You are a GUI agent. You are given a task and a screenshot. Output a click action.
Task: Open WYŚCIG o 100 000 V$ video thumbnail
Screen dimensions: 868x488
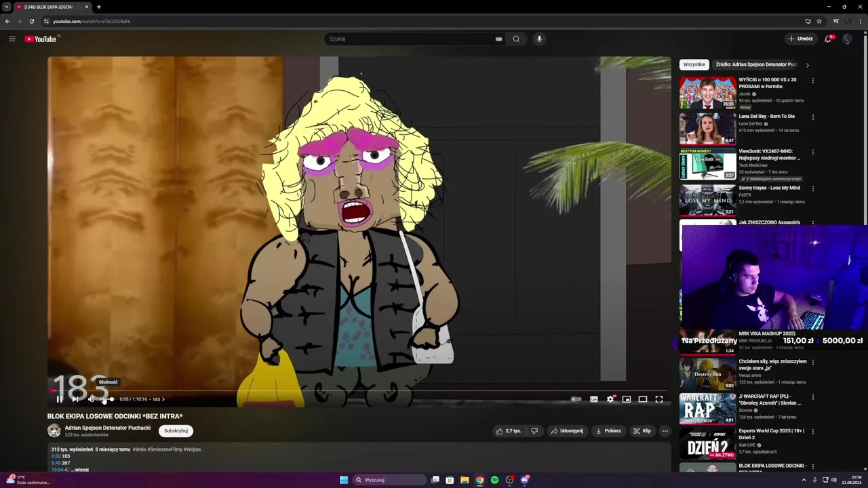coord(707,92)
